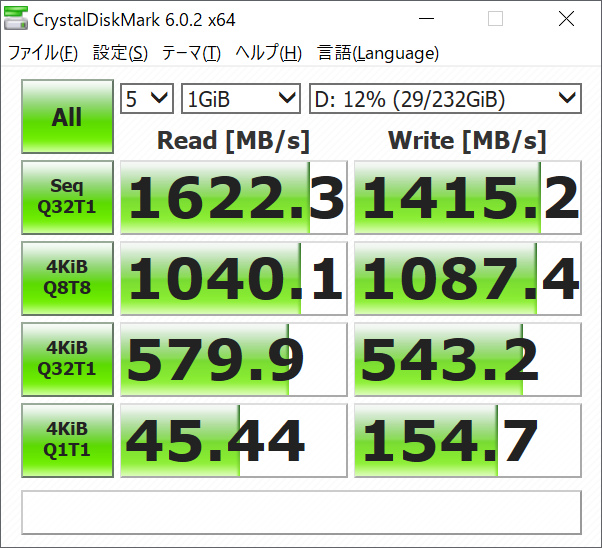This screenshot has height=548, width=602.
Task: Click 4KiB Q32T1 write result 543.2
Action: click(468, 359)
